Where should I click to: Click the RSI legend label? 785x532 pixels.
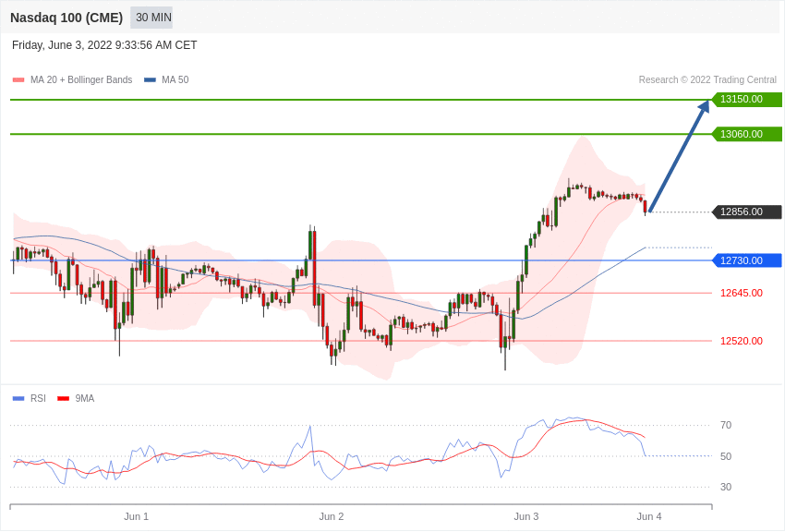(38, 398)
